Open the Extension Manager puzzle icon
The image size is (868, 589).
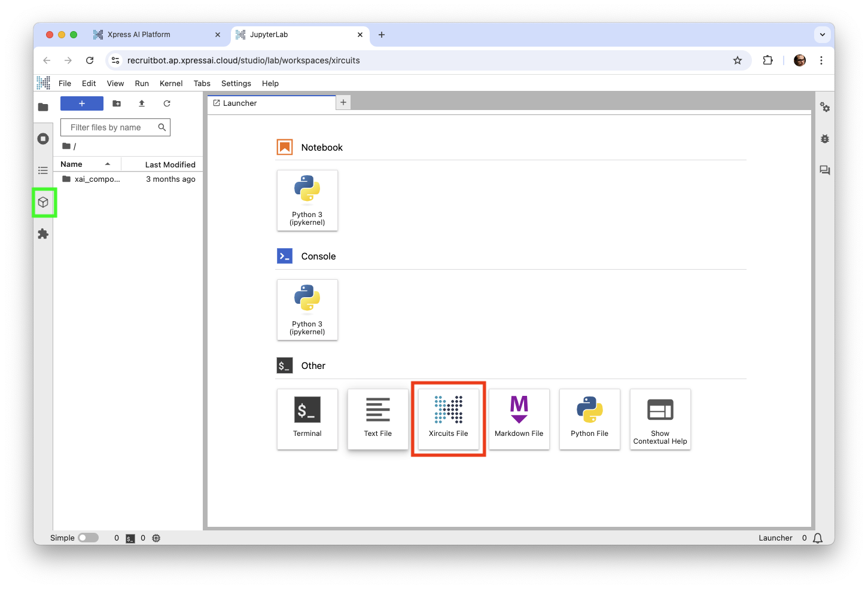[43, 234]
